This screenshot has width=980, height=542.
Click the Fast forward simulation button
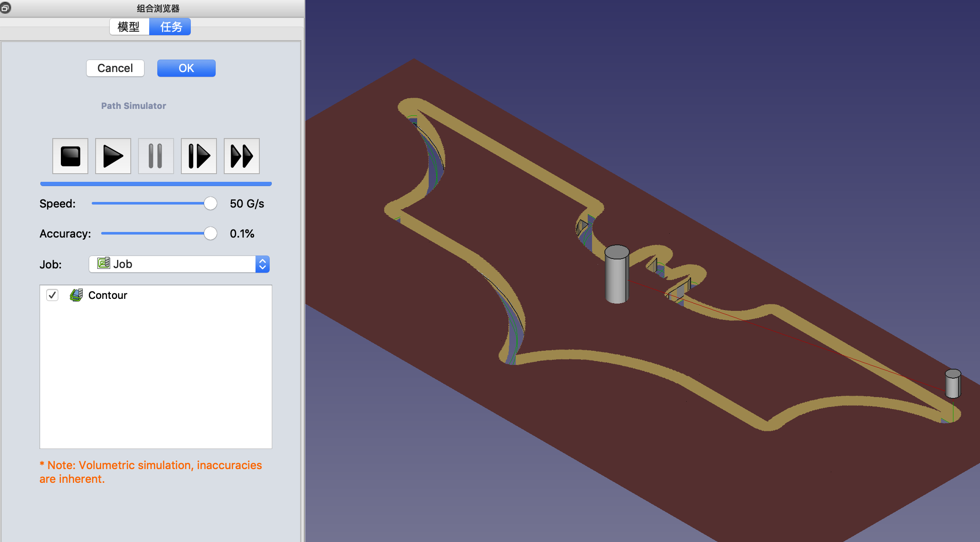point(241,156)
